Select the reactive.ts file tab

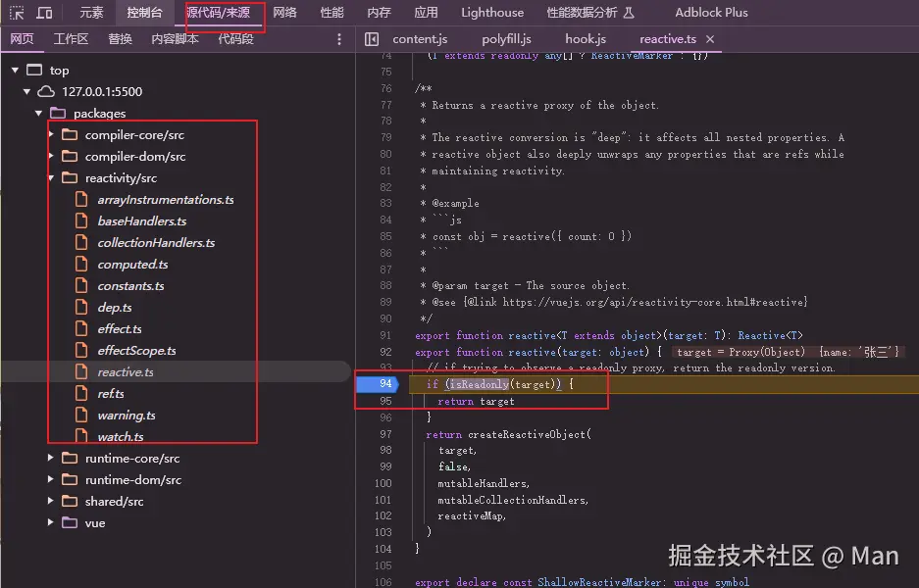(668, 39)
